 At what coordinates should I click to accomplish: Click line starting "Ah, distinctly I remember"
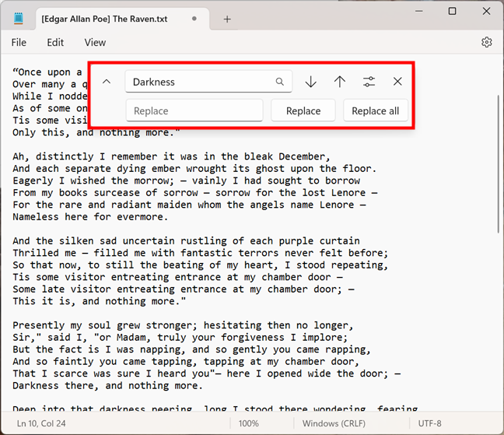171,156
